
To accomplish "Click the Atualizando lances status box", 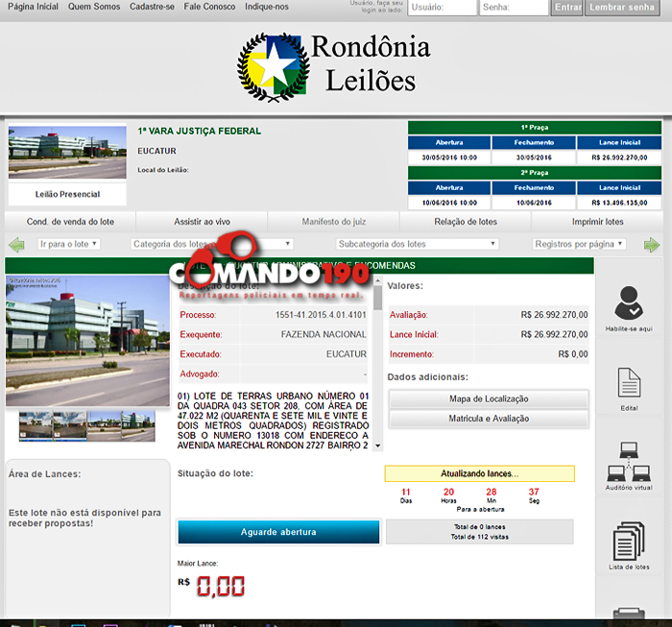I will (x=480, y=473).
